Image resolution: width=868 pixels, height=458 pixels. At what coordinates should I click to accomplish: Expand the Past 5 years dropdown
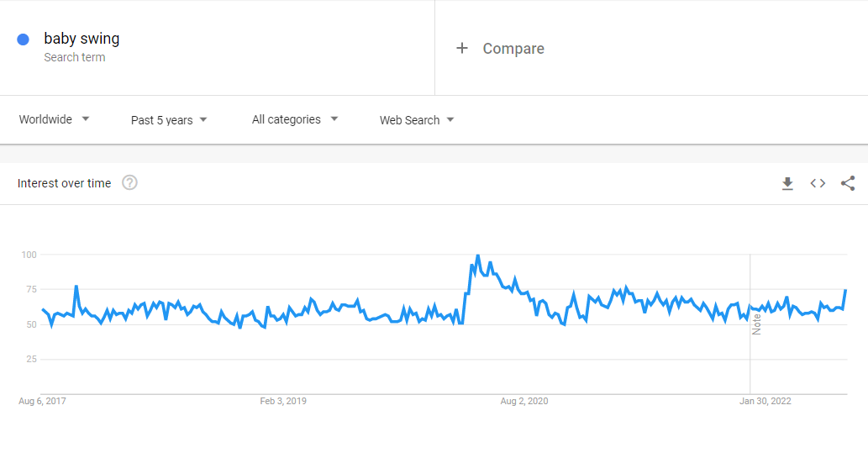click(169, 120)
